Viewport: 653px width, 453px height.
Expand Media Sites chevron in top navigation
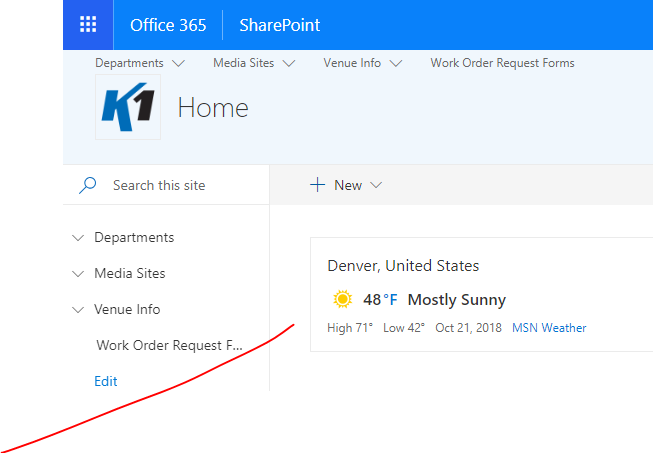289,63
